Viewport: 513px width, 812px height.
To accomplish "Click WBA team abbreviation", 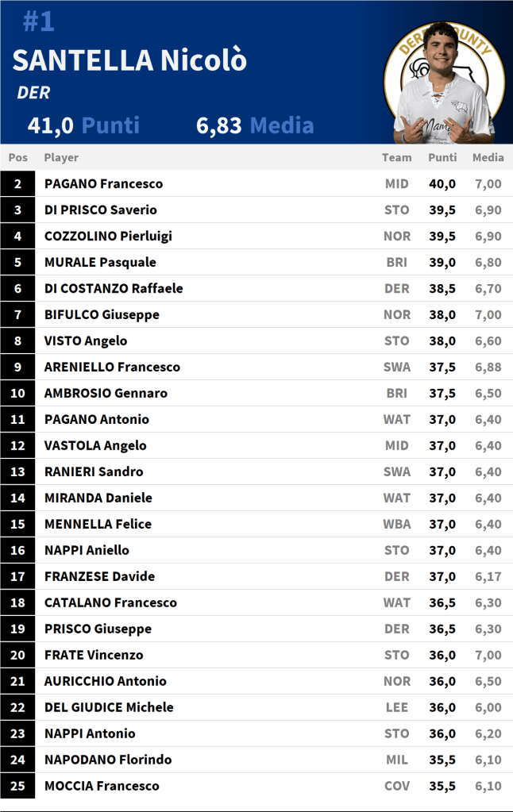I will [x=396, y=524].
